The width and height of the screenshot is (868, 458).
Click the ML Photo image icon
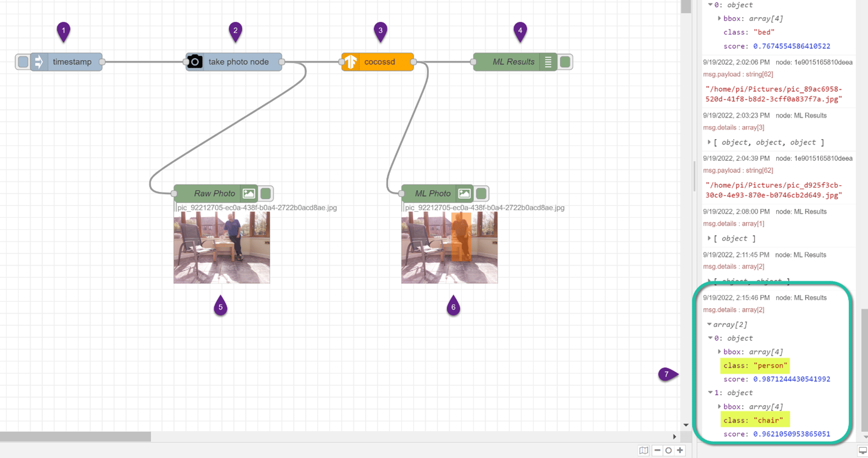[465, 193]
